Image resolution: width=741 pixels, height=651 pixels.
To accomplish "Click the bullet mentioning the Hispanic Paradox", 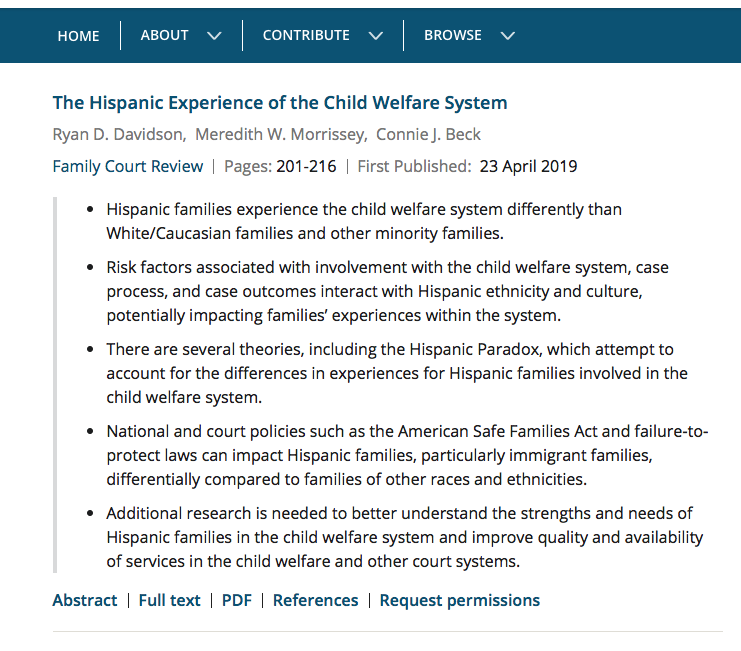I will click(397, 373).
